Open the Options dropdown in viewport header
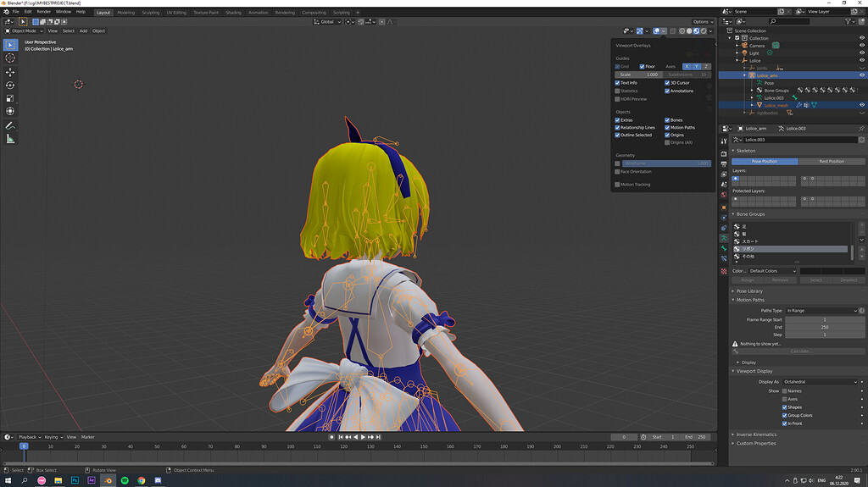 (x=703, y=21)
